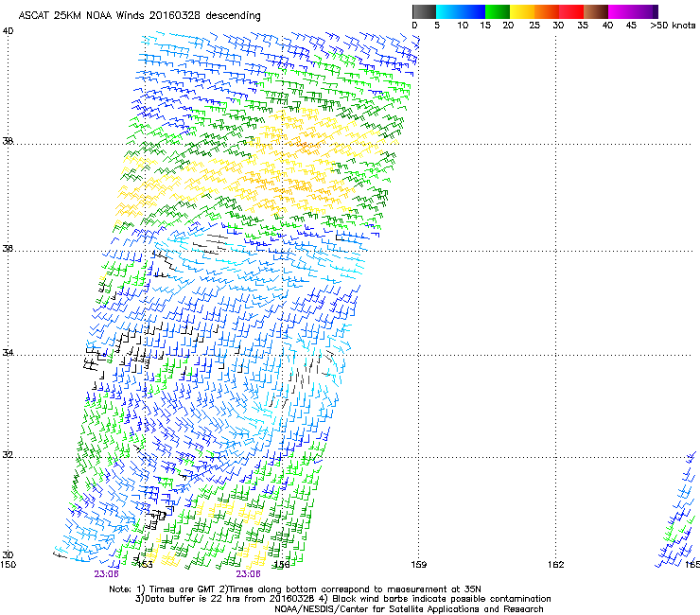Select the dark blue color bar segment

coord(472,11)
